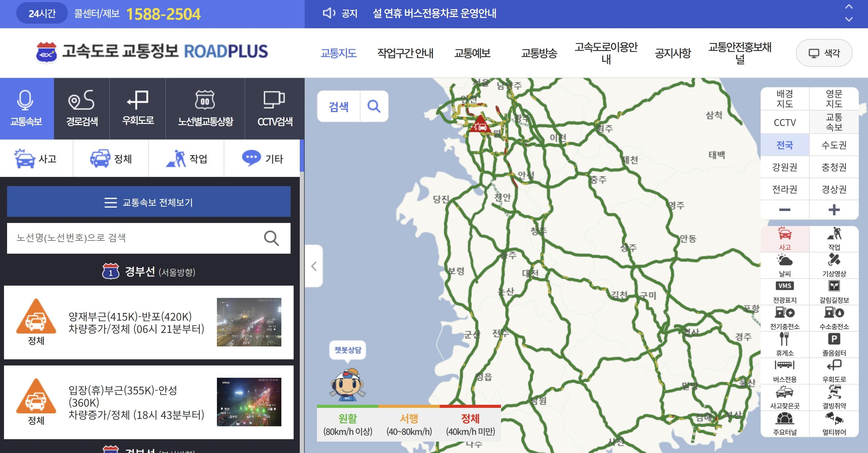Zoom in the map with plus button
The width and height of the screenshot is (868, 453).
[x=834, y=210]
